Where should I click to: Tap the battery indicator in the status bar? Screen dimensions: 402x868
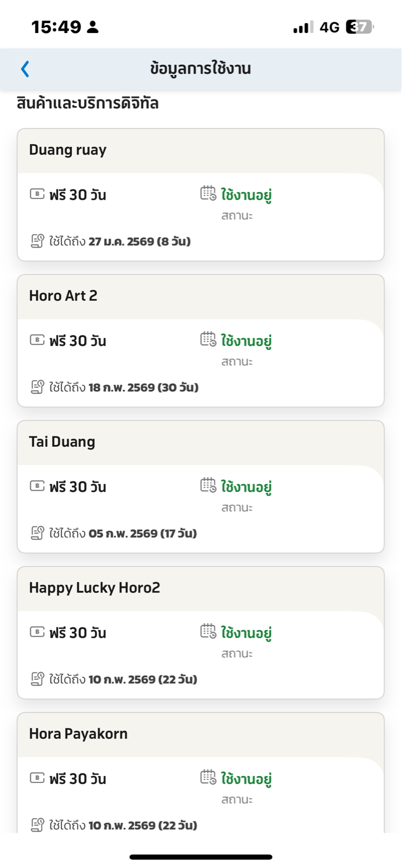click(x=359, y=27)
